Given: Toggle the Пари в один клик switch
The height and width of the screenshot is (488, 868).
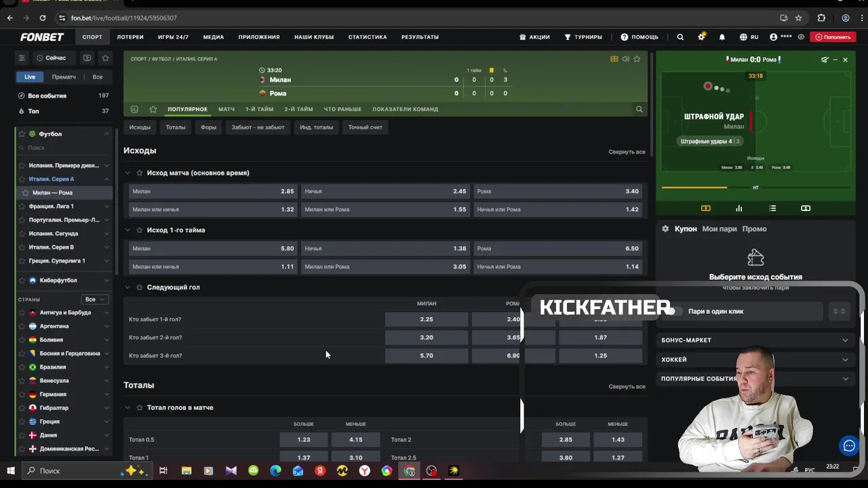Looking at the screenshot, I should (674, 311).
